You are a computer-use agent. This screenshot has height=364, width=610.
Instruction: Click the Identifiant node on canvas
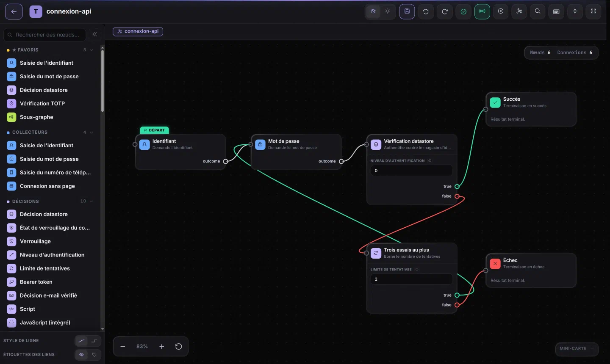tap(180, 152)
